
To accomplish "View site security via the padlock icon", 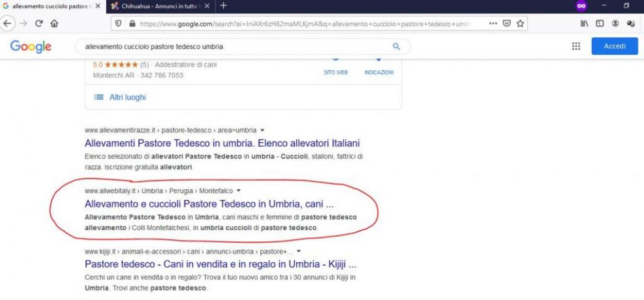I will coord(132,23).
